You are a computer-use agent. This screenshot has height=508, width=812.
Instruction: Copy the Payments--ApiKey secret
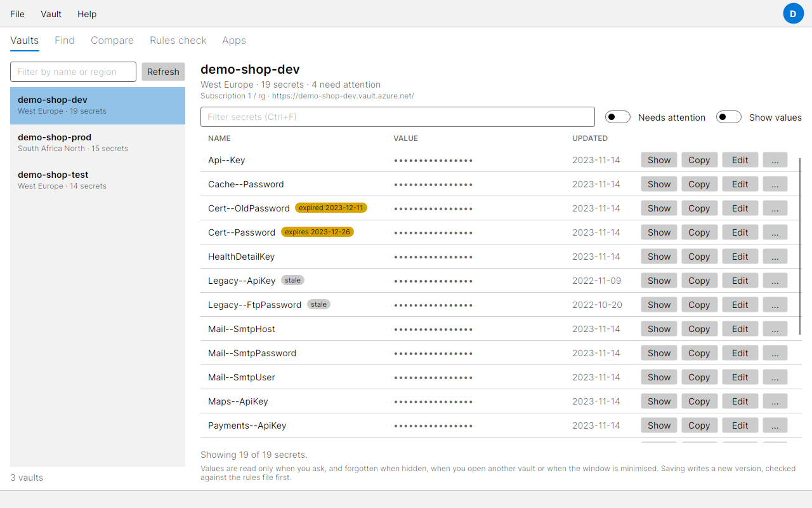coord(699,425)
